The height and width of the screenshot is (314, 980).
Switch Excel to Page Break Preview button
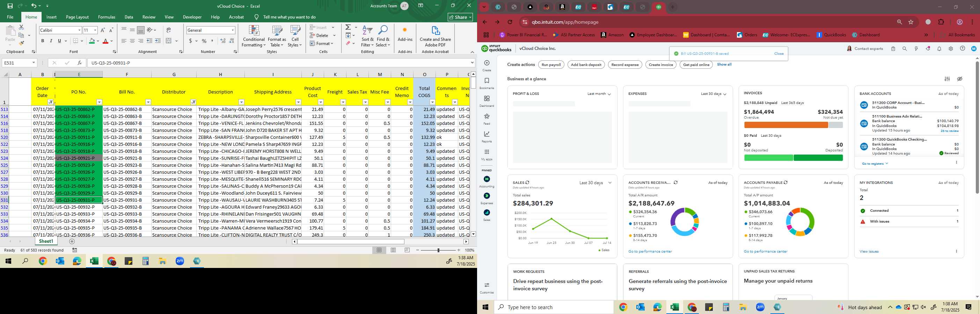[408, 250]
